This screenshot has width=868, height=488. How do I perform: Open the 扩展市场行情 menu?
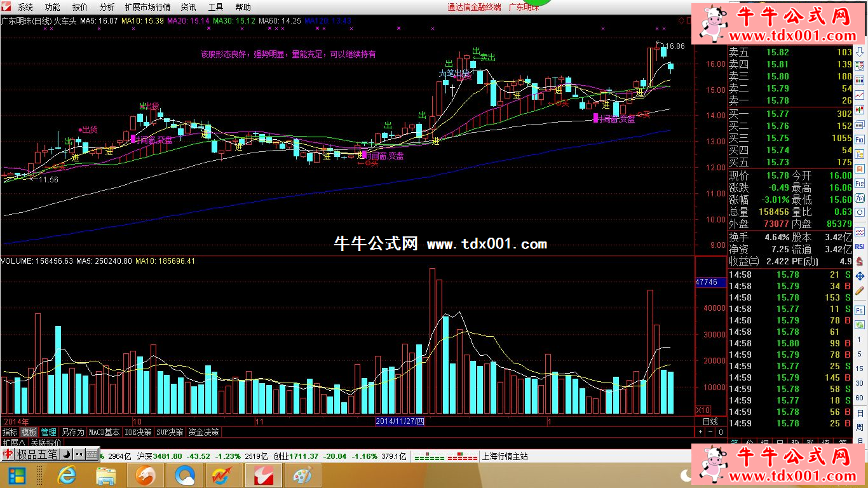147,7
